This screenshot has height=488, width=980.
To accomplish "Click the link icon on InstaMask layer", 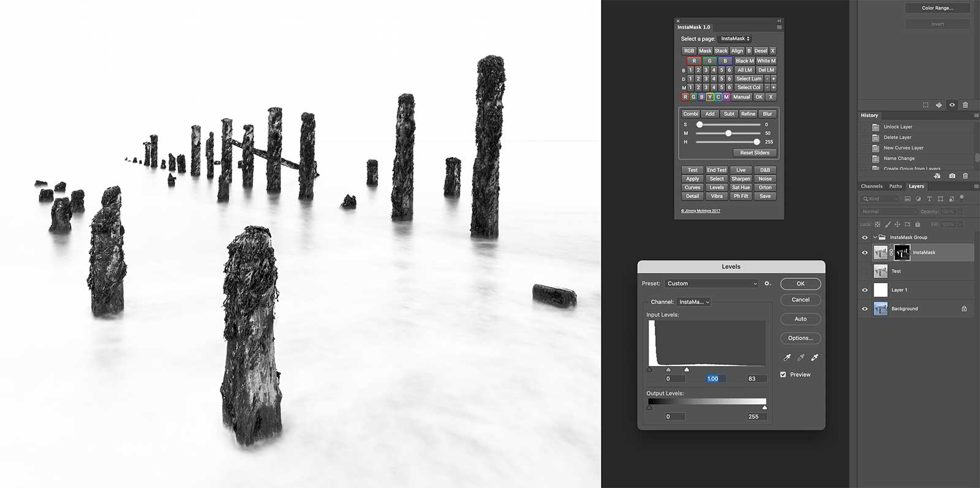I will [x=891, y=253].
